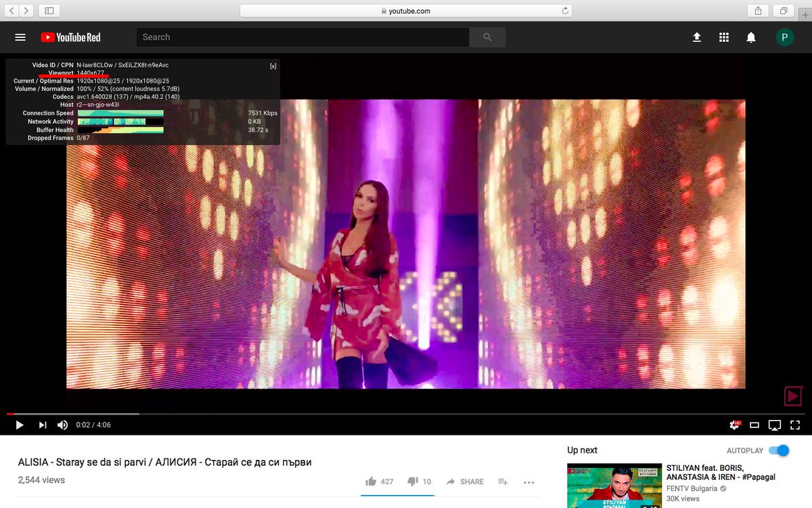
Task: Toggle the AUTOPLAY switch off
Action: 779,450
